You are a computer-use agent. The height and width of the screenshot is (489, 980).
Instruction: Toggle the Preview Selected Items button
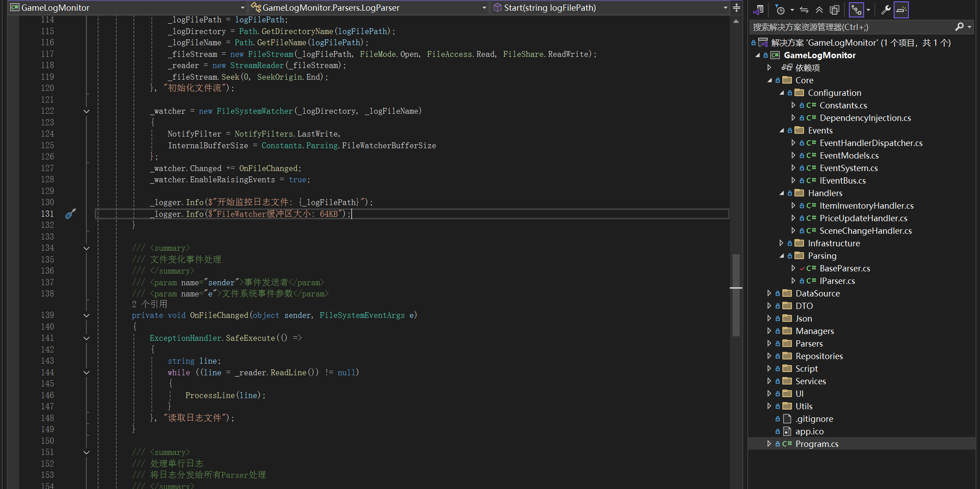click(901, 10)
